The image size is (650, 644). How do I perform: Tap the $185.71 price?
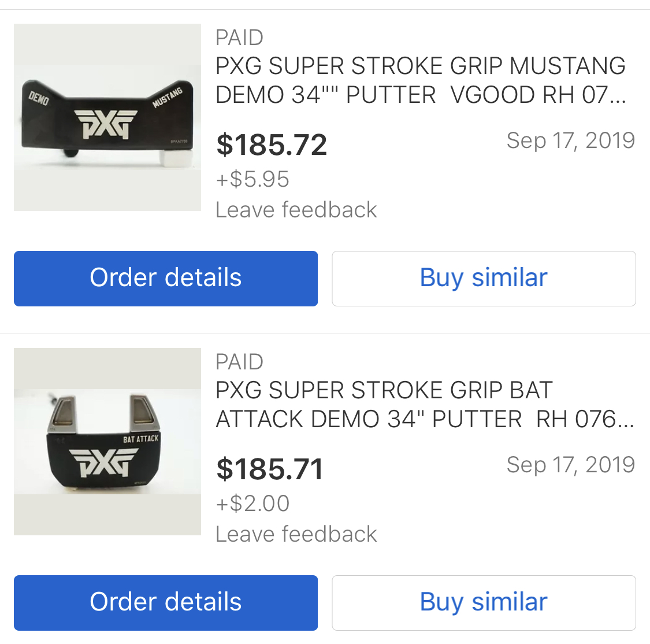[270, 469]
